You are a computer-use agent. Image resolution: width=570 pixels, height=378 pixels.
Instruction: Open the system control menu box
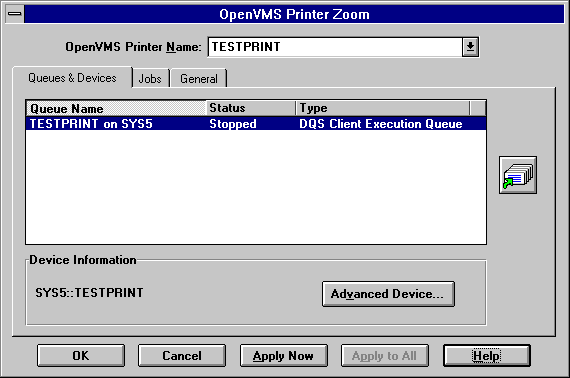pos(15,14)
